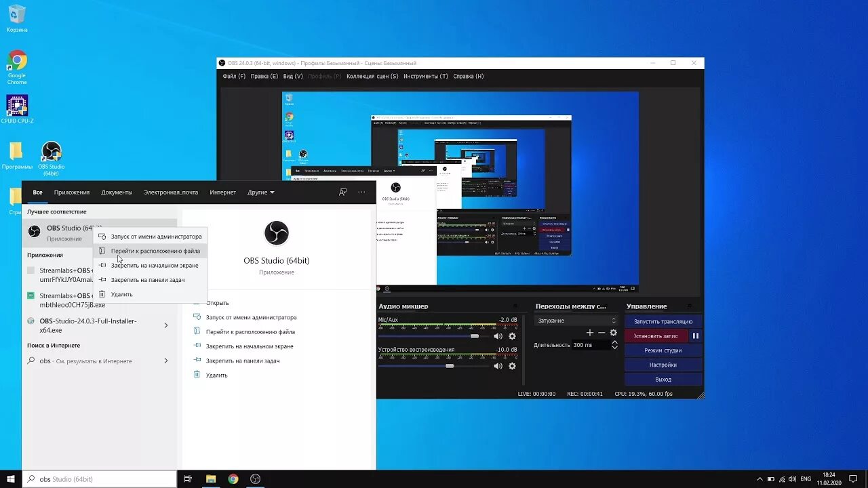Open the Затухание transition dropdown
Screen dimensions: 868x488
(576, 321)
